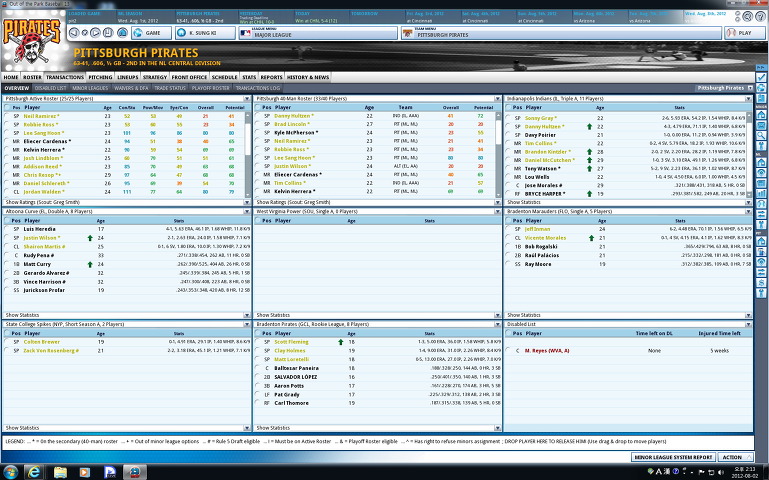Go back with the left arrow navigation icon
This screenshot has height=480, width=769.
pyautogui.click(x=74, y=33)
